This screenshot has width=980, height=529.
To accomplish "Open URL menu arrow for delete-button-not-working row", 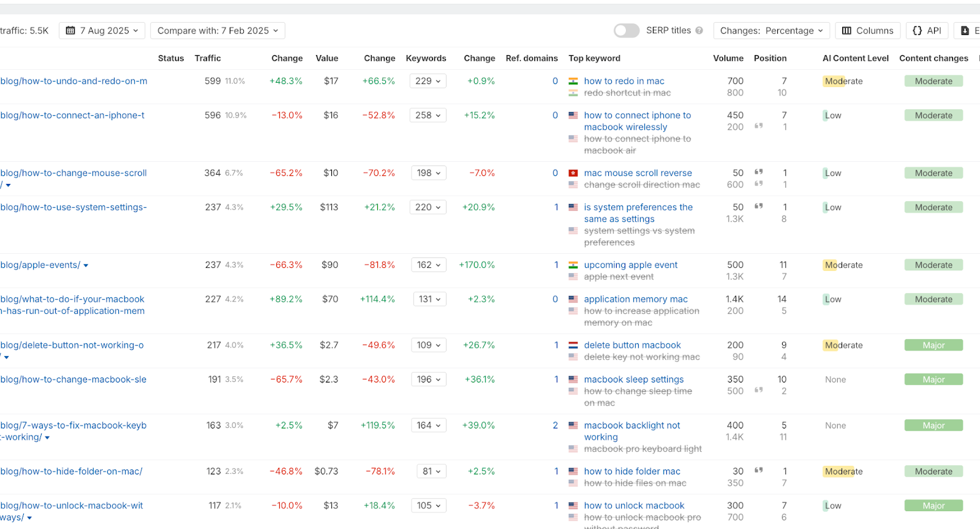I will pyautogui.click(x=7, y=357).
